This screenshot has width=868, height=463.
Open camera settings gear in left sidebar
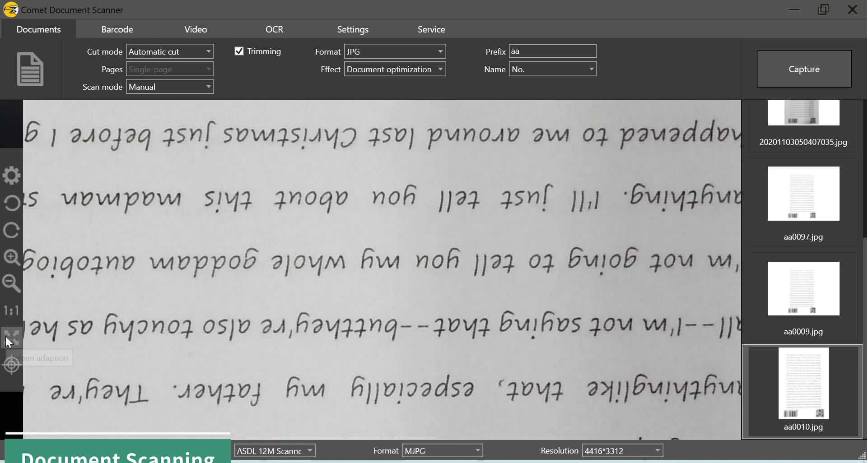click(11, 176)
